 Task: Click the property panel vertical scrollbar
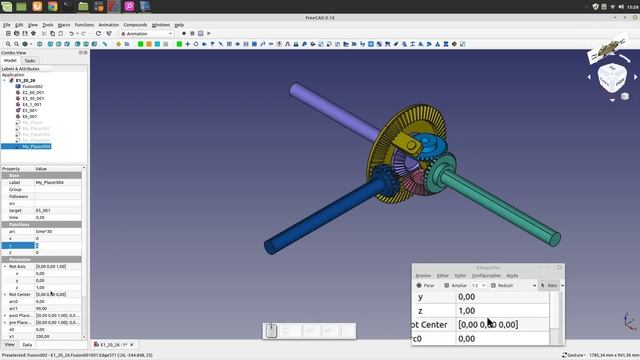84,253
